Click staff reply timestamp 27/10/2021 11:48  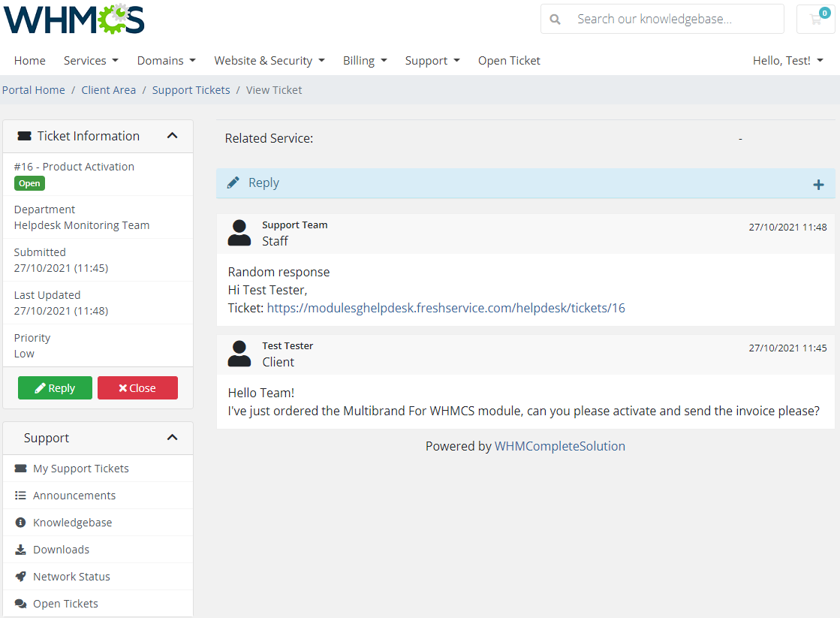787,228
